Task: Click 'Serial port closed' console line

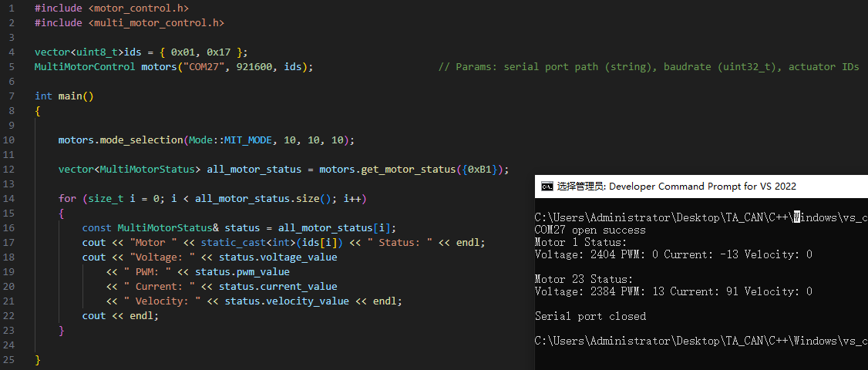Action: [590, 316]
